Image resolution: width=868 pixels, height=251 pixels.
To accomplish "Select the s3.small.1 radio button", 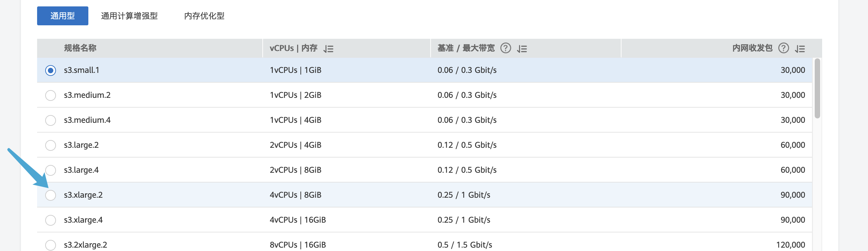I will [51, 70].
